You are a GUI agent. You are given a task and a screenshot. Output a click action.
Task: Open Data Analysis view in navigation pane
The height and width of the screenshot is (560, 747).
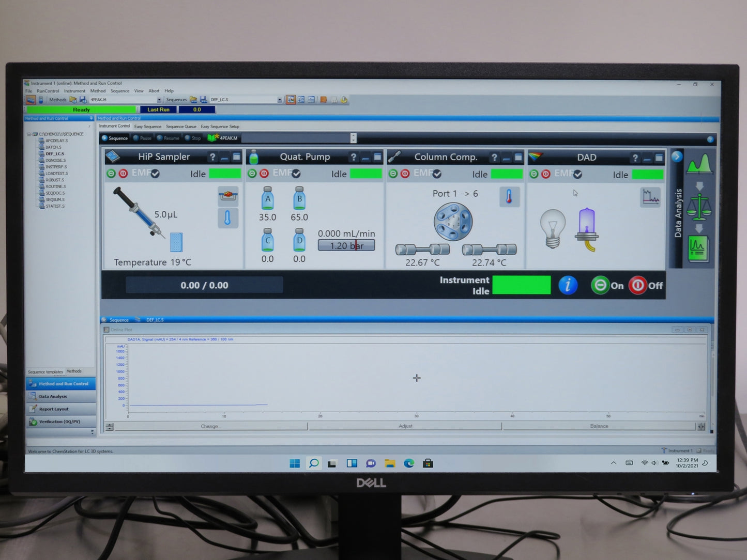(60, 396)
